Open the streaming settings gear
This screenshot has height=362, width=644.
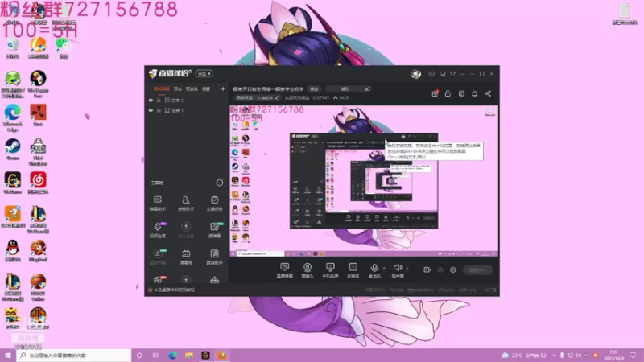pyautogui.click(x=453, y=269)
